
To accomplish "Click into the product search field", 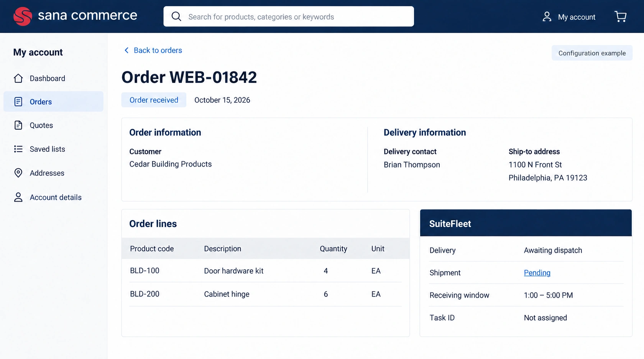I will click(x=289, y=16).
